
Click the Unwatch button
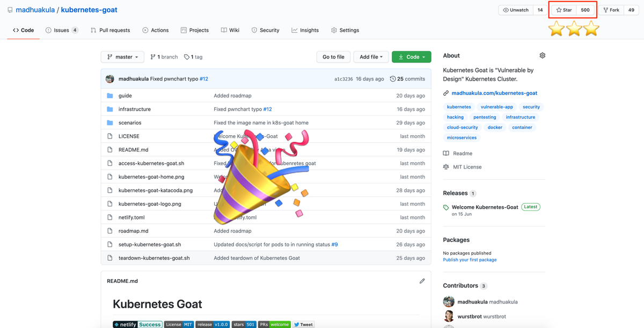tap(516, 10)
